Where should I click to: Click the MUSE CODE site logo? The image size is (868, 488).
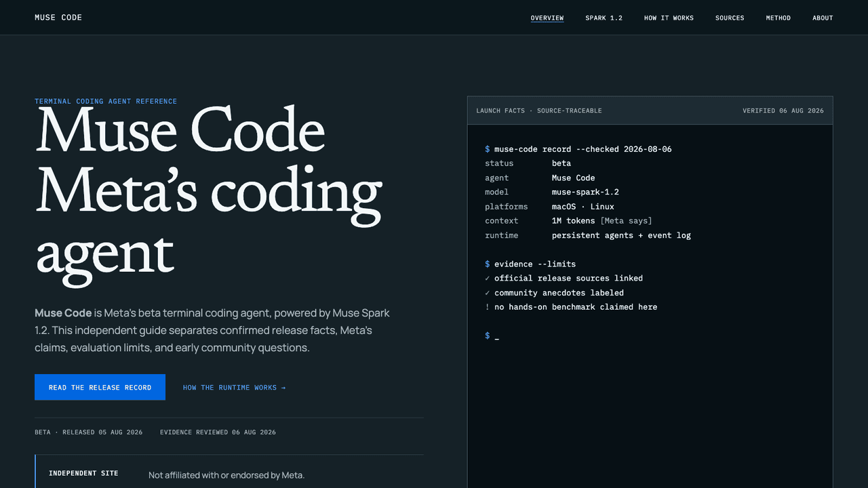click(x=58, y=18)
